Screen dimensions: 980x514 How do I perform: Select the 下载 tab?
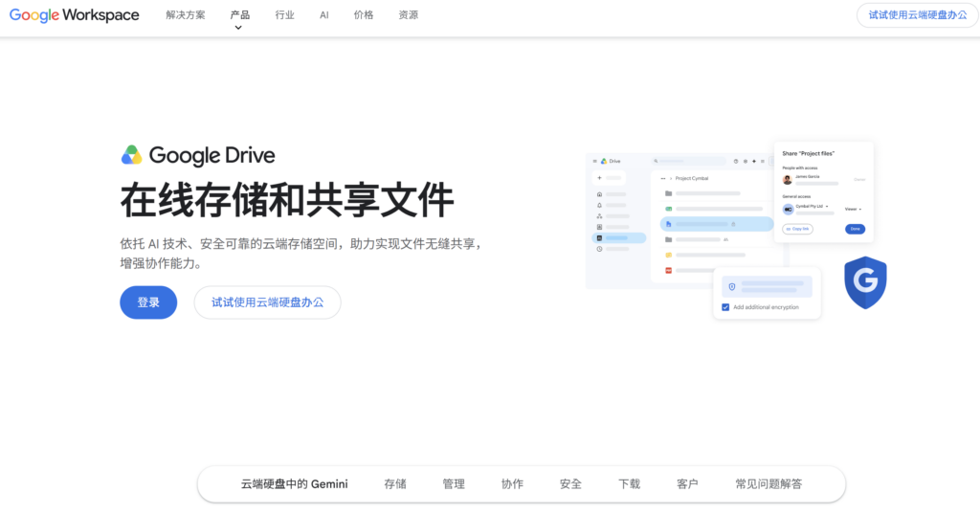(x=630, y=484)
